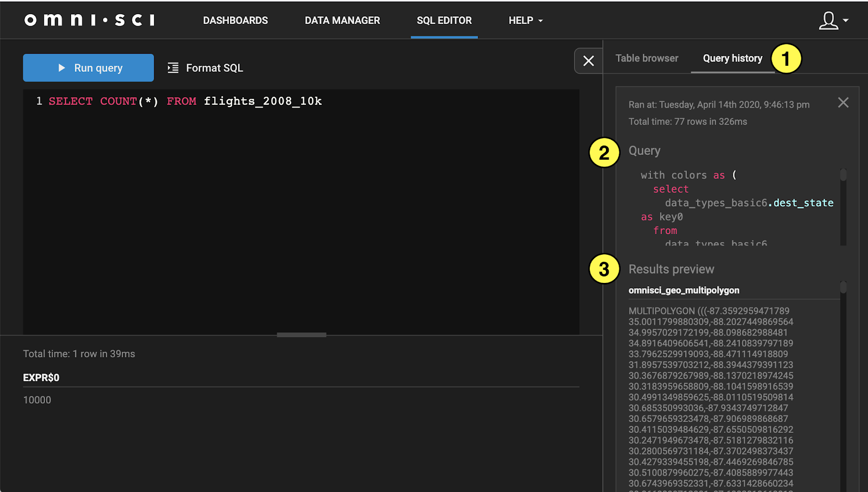Click the 'Ran at: Tuesday, April 14th 2020' text
Image resolution: width=868 pixels, height=492 pixels.
click(x=719, y=104)
